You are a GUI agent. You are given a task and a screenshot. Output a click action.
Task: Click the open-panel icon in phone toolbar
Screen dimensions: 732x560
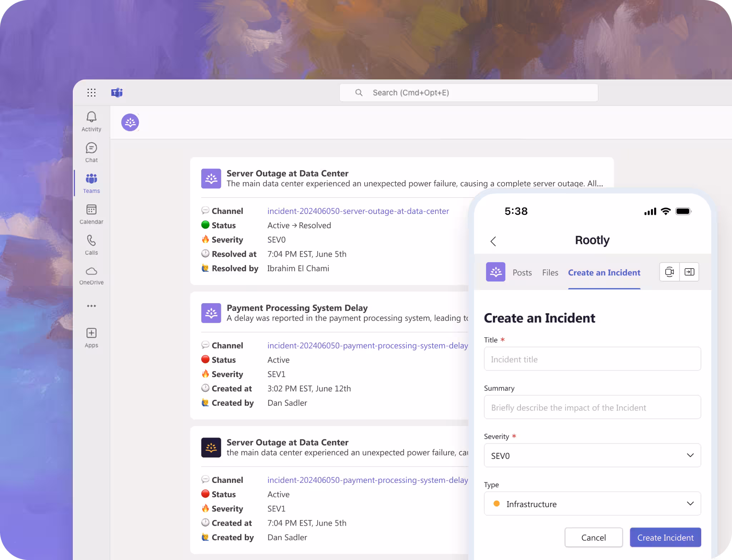(x=689, y=272)
